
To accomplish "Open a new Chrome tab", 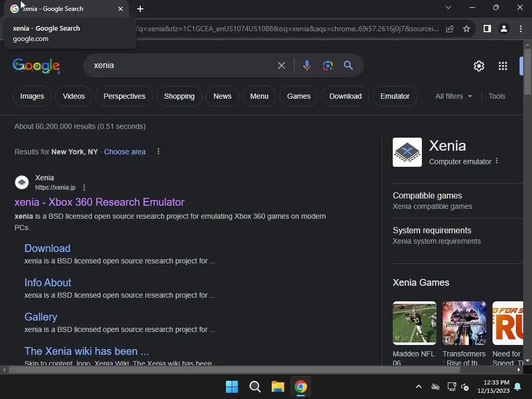I will tap(140, 9).
